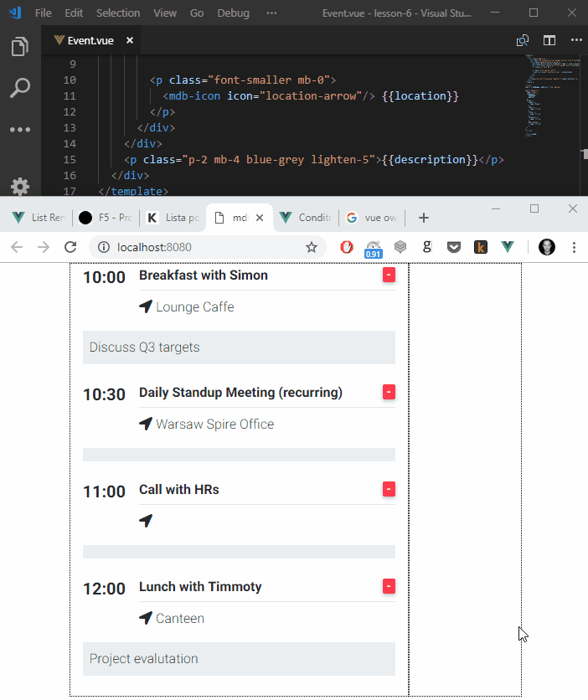Screen dimensions: 588x700
Task: Click the Call with HRs title
Action: (179, 490)
